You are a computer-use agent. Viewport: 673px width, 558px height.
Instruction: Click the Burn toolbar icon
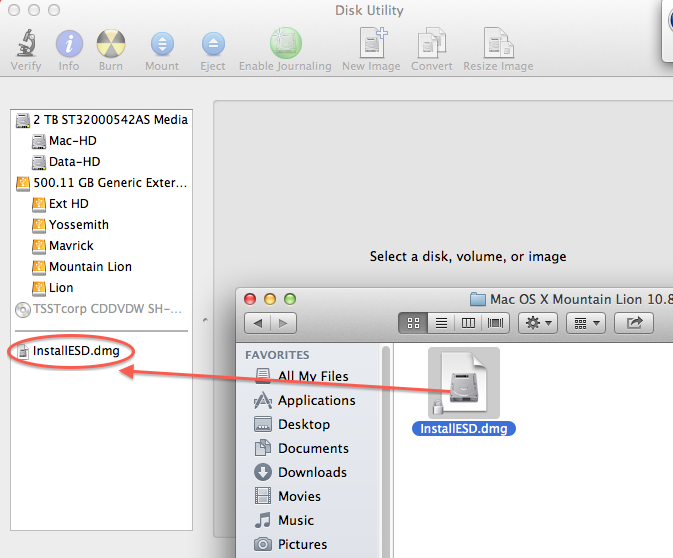coord(111,44)
